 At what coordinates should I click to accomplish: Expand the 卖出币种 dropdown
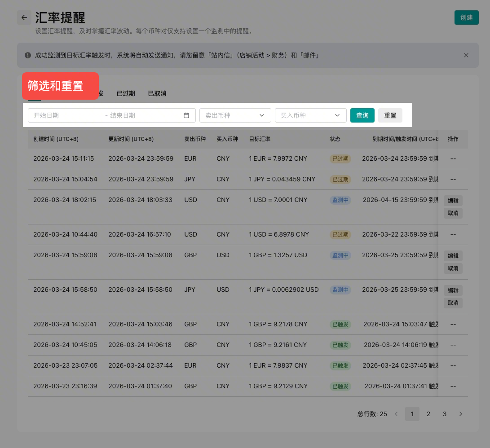235,115
